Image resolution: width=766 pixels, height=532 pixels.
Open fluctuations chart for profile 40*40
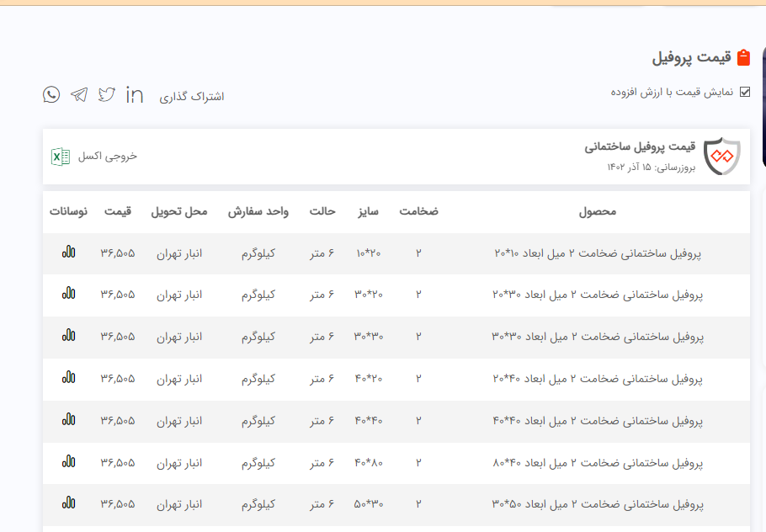coord(68,420)
